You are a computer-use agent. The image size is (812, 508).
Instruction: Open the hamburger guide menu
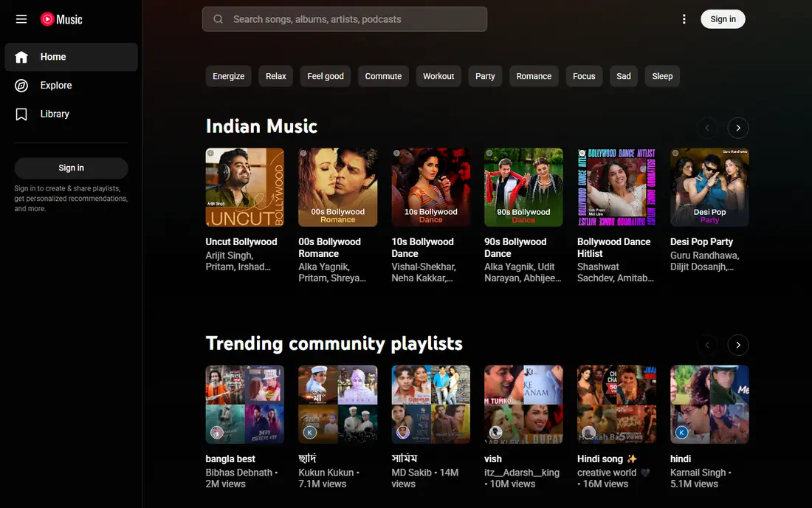[x=21, y=19]
